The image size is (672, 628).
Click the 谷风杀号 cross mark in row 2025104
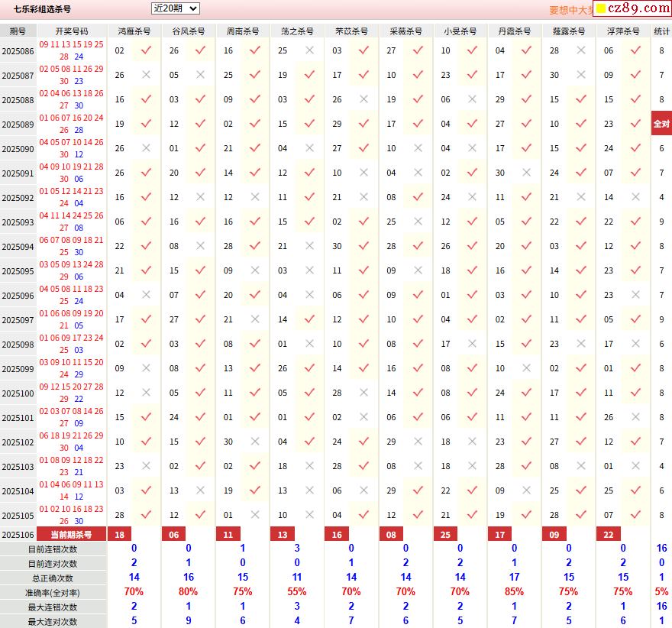[x=200, y=490]
